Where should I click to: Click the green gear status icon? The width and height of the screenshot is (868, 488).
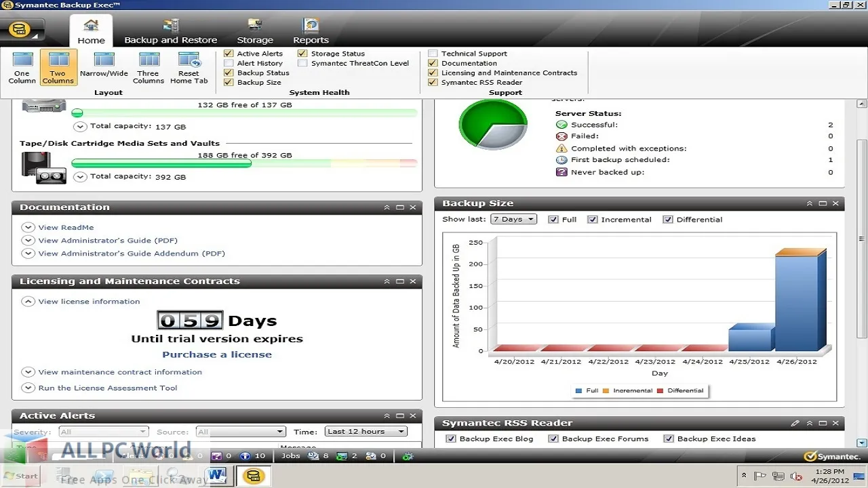408,457
